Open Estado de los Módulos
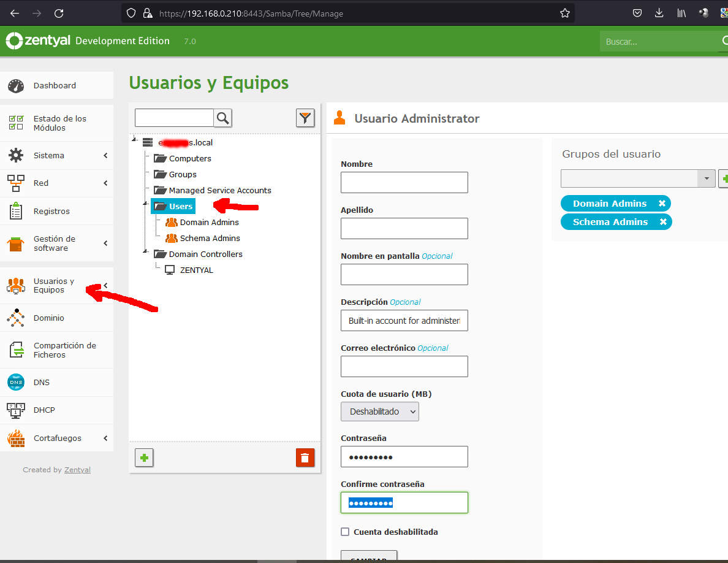 [x=56, y=123]
